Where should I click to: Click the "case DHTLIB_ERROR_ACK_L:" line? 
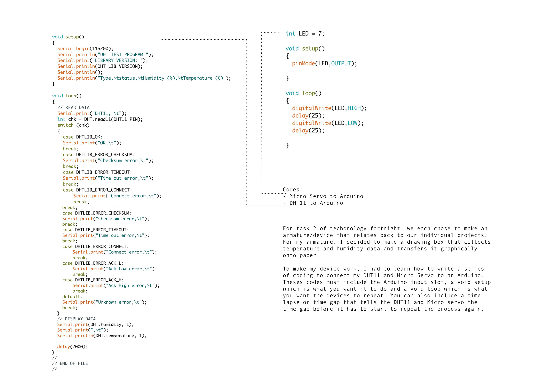point(93,263)
